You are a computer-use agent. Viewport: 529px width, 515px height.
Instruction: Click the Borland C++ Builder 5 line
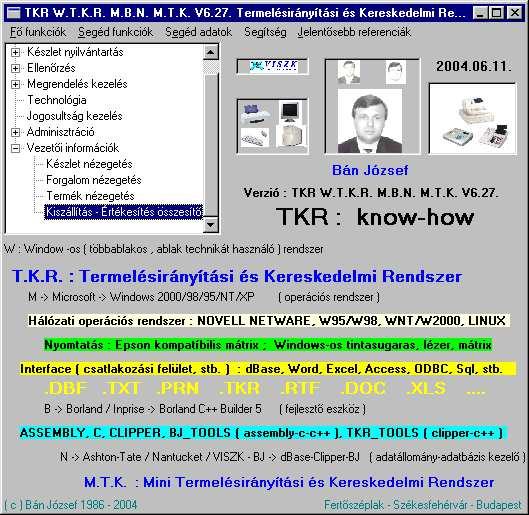click(x=205, y=409)
